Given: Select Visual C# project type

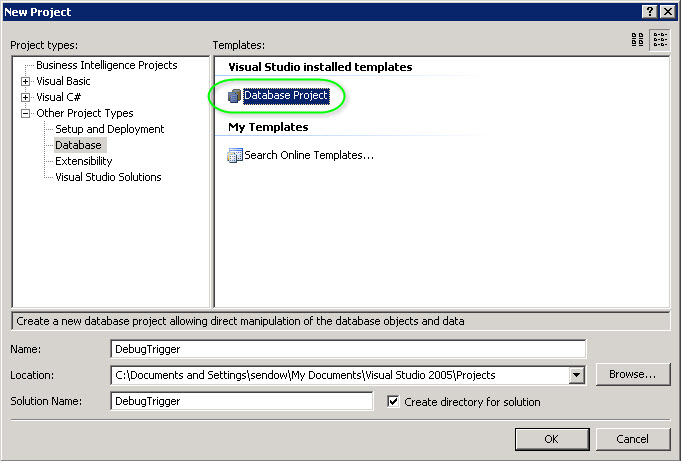Looking at the screenshot, I should tap(59, 97).
